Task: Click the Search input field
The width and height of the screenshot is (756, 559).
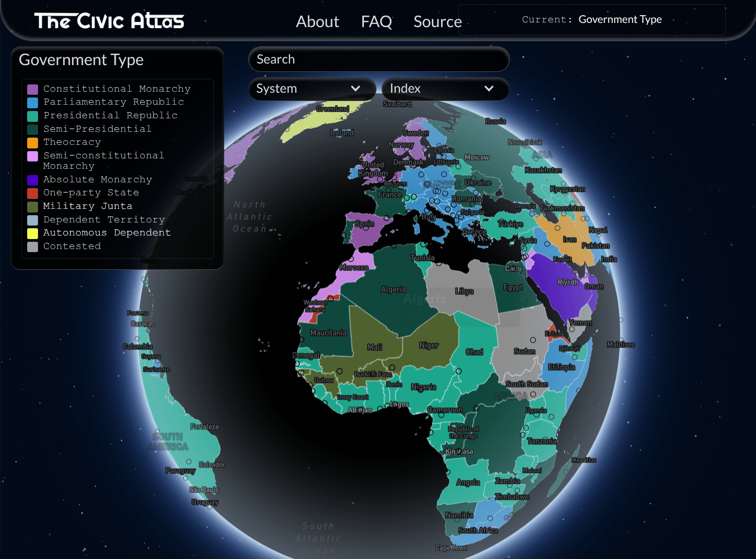Action: tap(379, 59)
